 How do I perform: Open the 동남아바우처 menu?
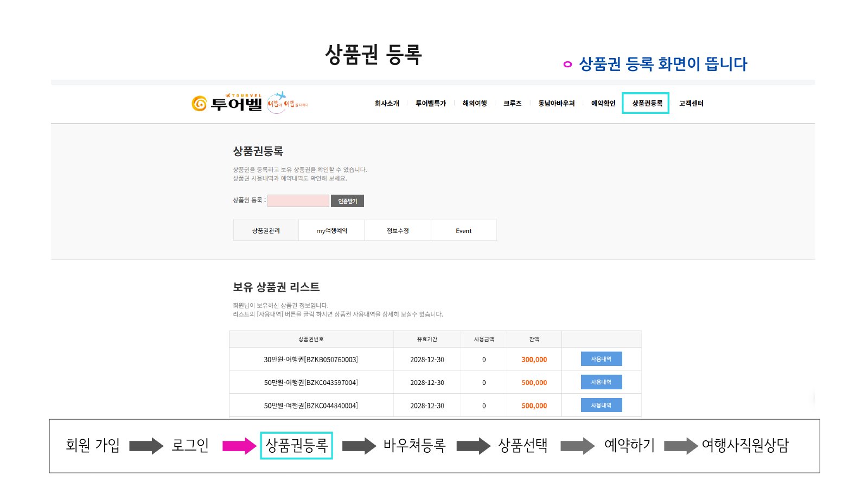556,103
